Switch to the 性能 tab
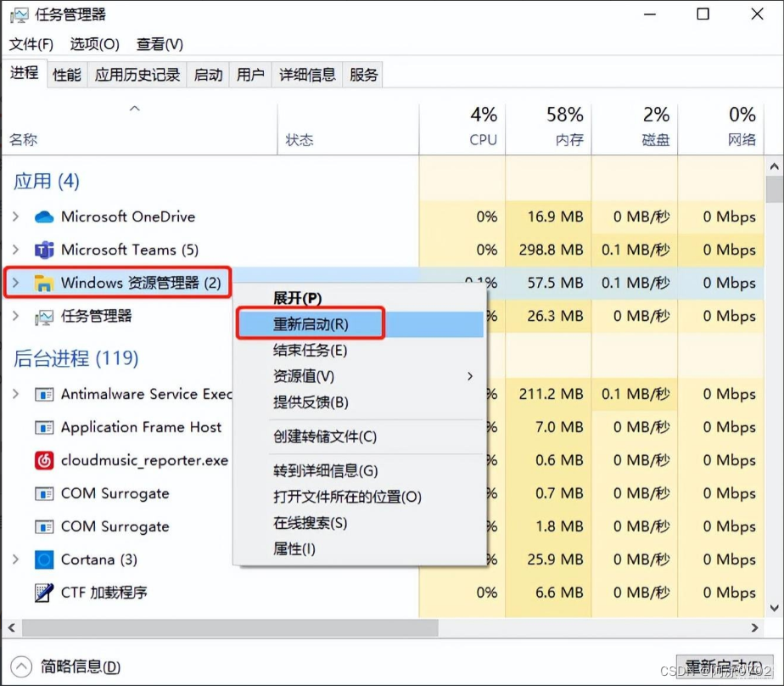Screen dimensions: 784x686 pos(67,75)
